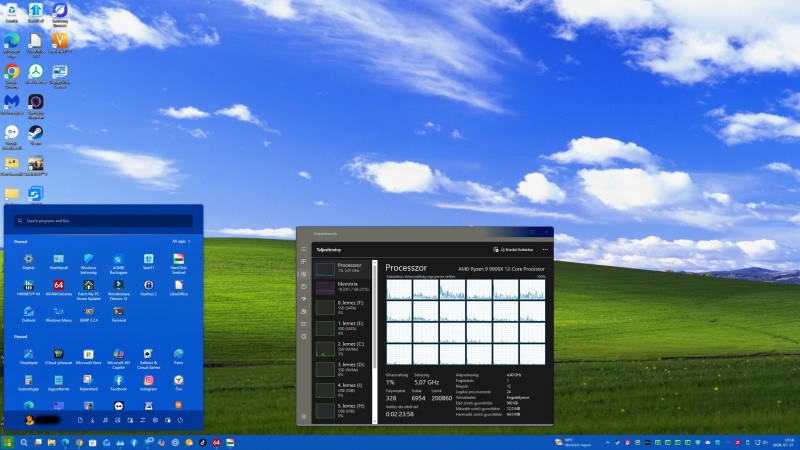This screenshot has height=450, width=800.
Task: Expand All apps in start menu
Action: [x=181, y=241]
